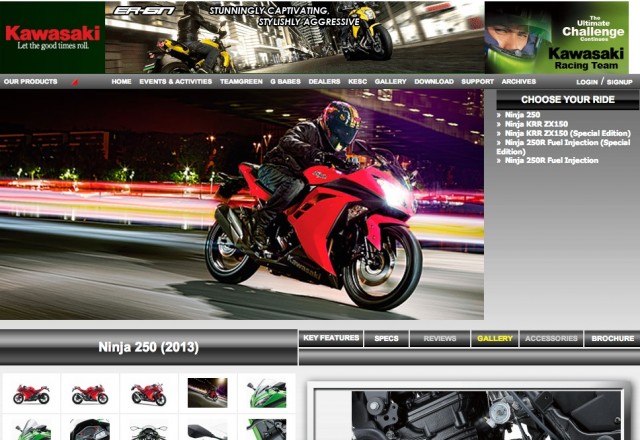
Task: Click the Signup link
Action: pos(620,82)
